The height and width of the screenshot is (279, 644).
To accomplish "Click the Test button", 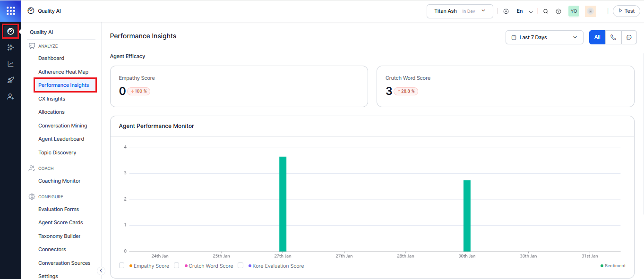I will click(x=626, y=11).
